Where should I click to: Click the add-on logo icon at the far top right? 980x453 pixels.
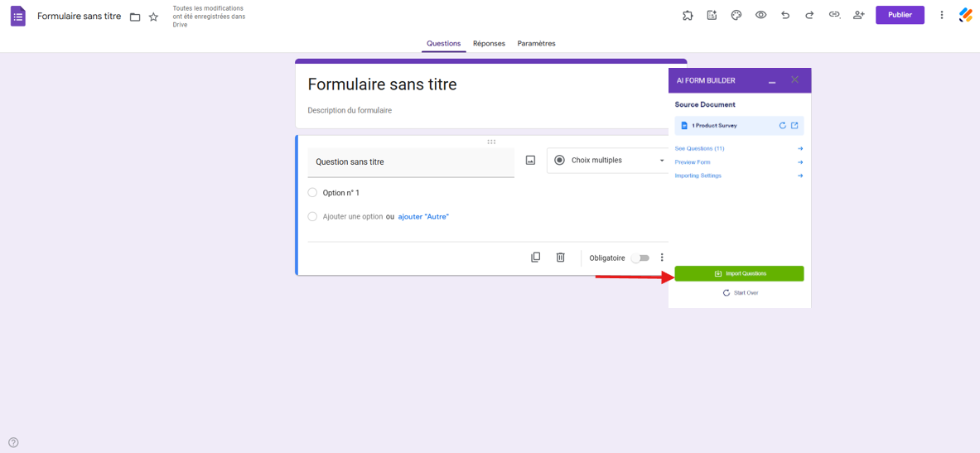[x=966, y=15]
